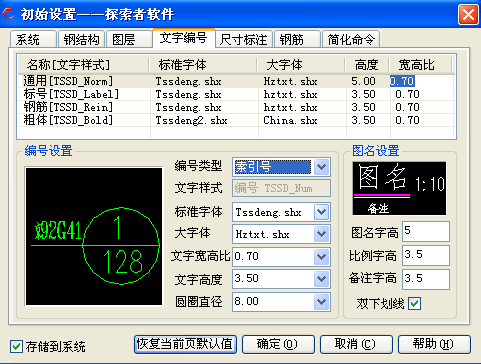The height and width of the screenshot is (364, 481).
Task: Open the 标准字体 dropdown in 编号设置
Action: pyautogui.click(x=321, y=212)
